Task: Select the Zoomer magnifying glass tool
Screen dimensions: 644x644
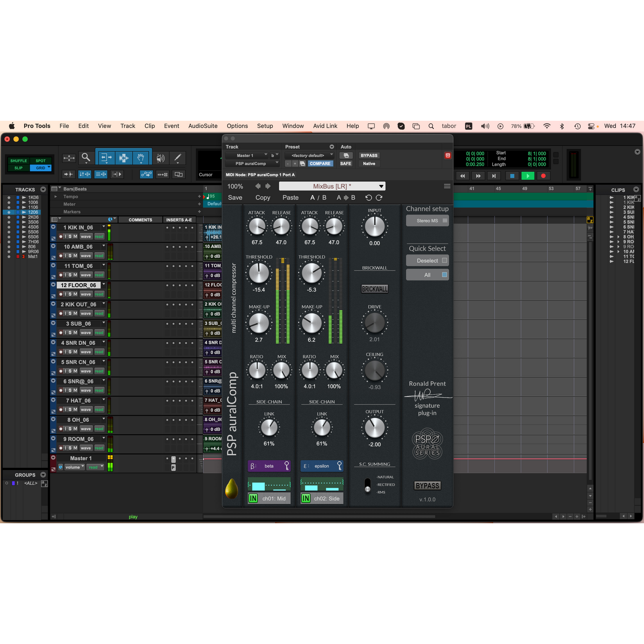Action: (86, 157)
